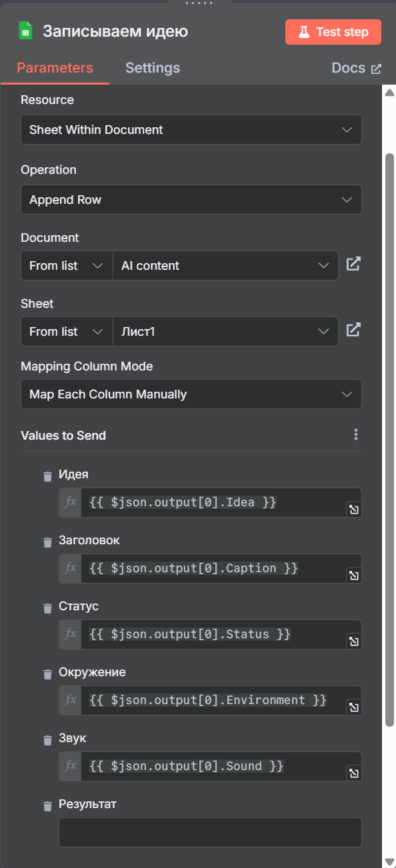Open Values to Send three-dot options menu
The width and height of the screenshot is (396, 868).
(x=356, y=435)
